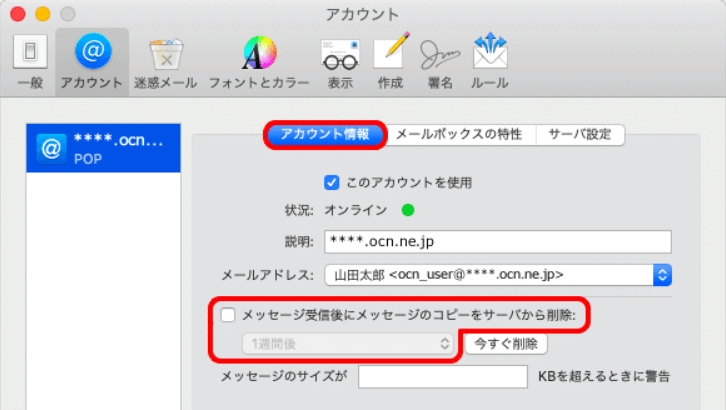Open the 作成 composing preferences
This screenshot has width=726, height=410.
[x=390, y=62]
